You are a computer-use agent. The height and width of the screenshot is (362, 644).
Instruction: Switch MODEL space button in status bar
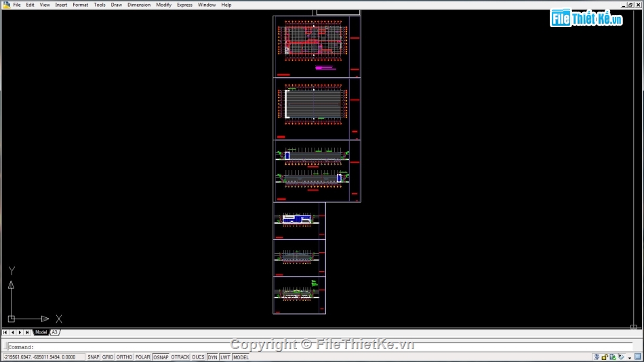click(x=241, y=357)
